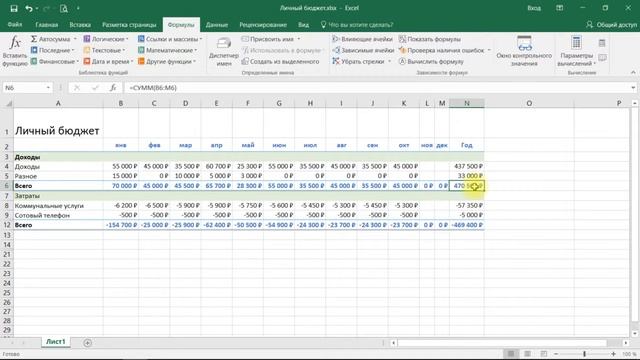Click Create from Selection (Создать из выделенного)

(280, 61)
